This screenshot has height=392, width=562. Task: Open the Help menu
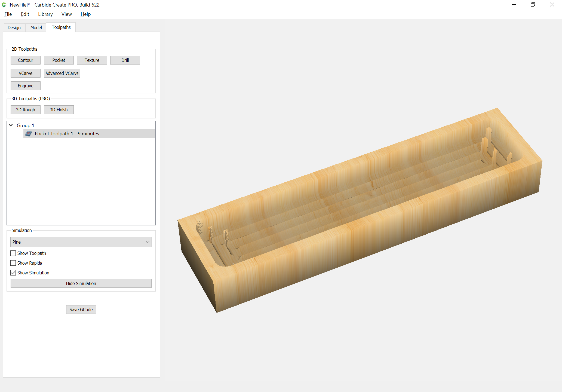85,14
